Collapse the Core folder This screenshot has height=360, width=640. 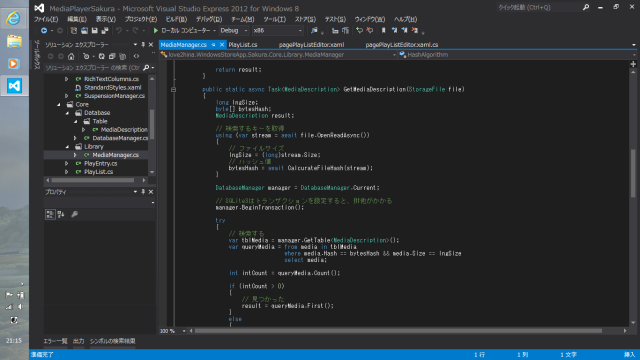pos(59,104)
